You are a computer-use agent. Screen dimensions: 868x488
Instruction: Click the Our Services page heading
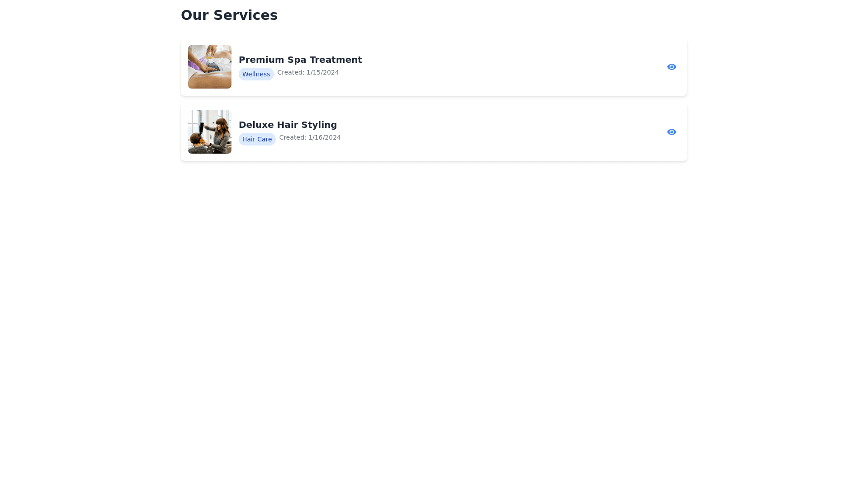click(229, 15)
